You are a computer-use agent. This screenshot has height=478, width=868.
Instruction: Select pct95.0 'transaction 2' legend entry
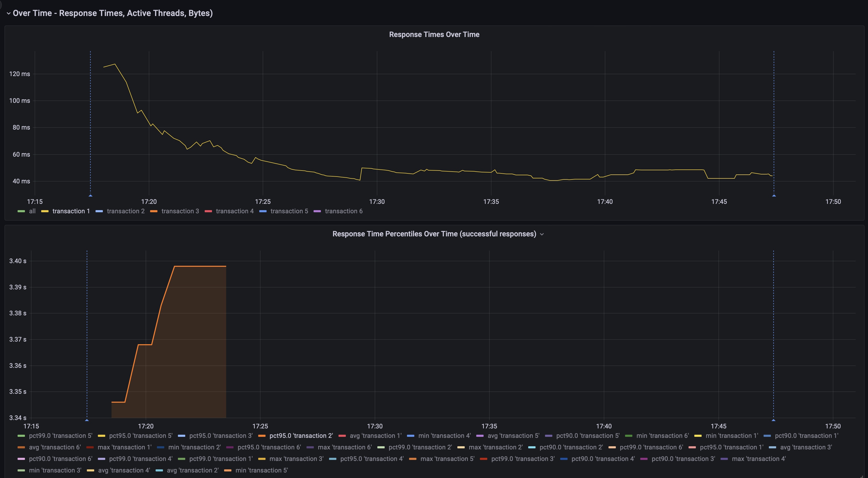pyautogui.click(x=301, y=435)
